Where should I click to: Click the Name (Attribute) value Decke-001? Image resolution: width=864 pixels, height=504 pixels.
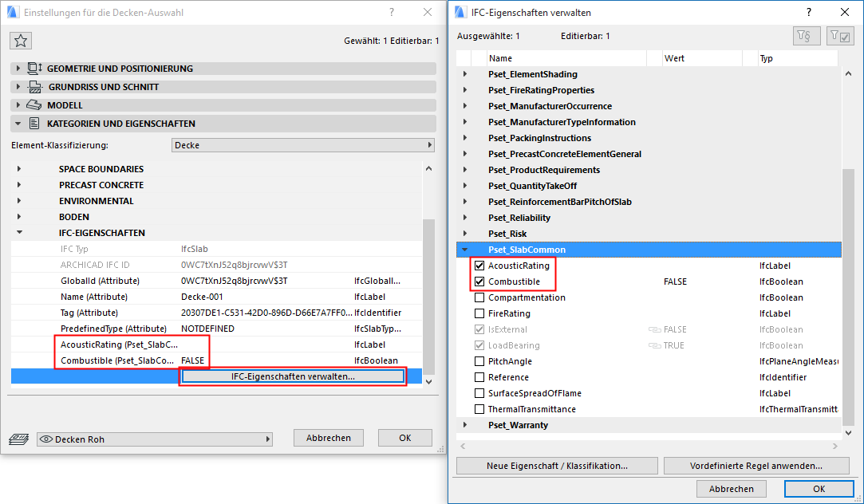(x=202, y=297)
